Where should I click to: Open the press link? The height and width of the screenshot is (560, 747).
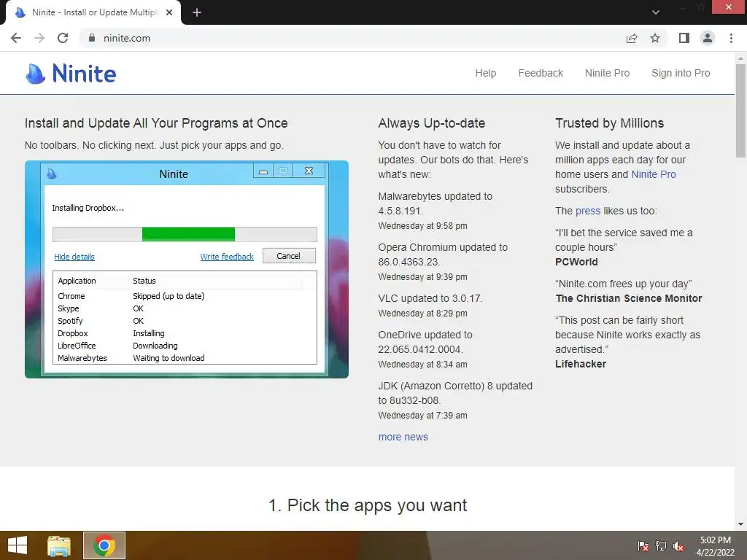(x=587, y=211)
